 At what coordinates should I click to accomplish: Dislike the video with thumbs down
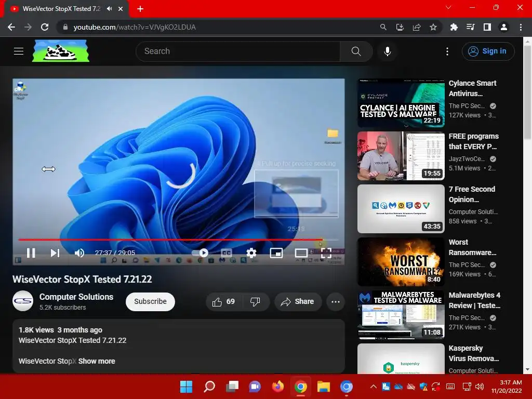click(255, 302)
